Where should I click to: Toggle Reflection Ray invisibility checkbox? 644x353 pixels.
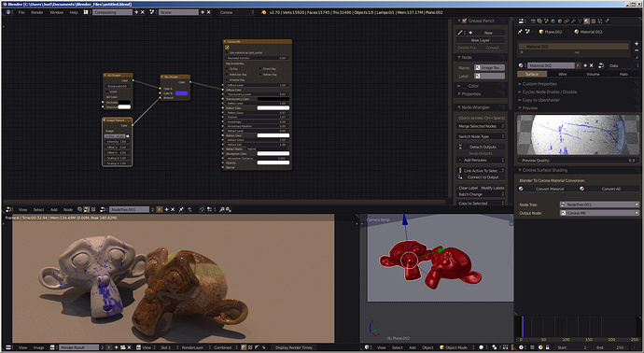(x=227, y=75)
